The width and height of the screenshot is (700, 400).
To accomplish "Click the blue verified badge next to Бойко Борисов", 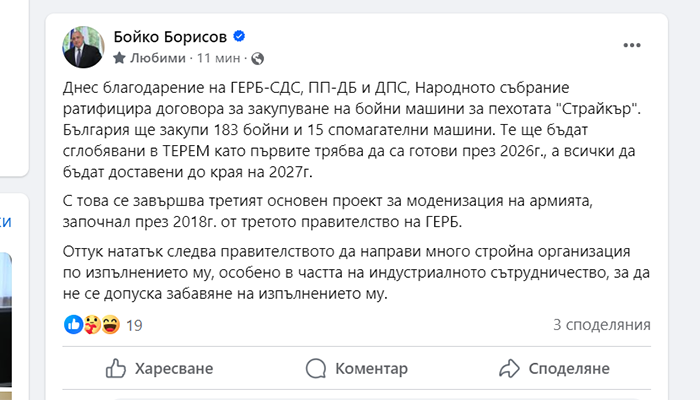I will 239,36.
